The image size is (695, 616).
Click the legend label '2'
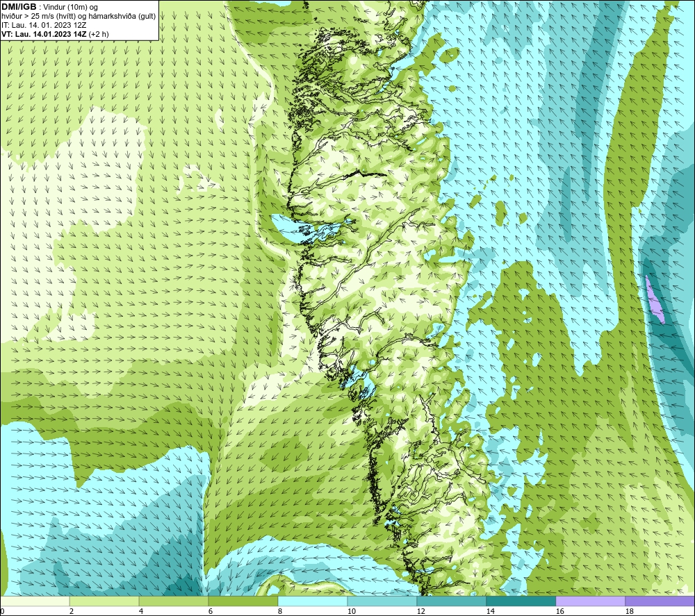[72, 612]
